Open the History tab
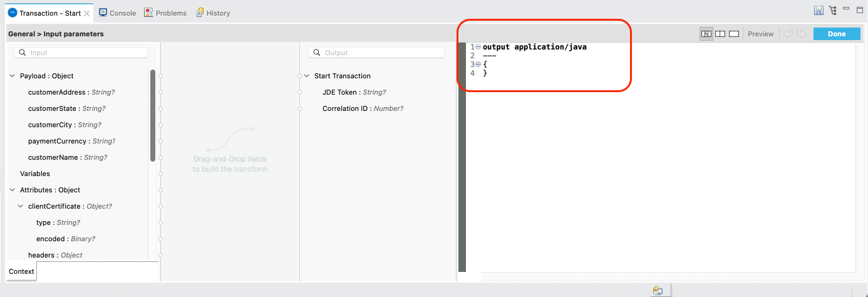Image resolution: width=868 pixels, height=297 pixels. pos(213,13)
